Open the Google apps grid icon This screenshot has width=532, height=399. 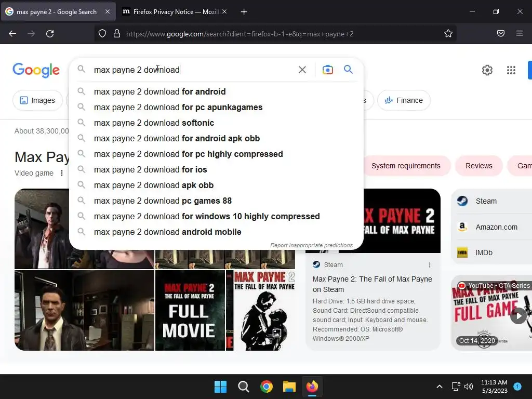point(511,70)
